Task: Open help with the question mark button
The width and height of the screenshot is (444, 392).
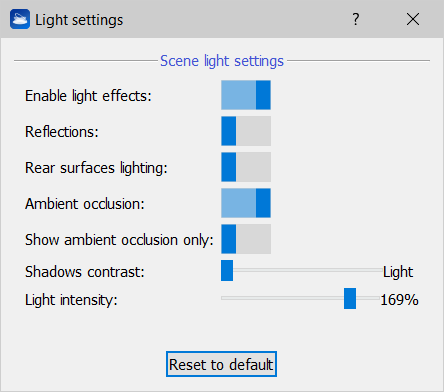Action: tap(356, 19)
